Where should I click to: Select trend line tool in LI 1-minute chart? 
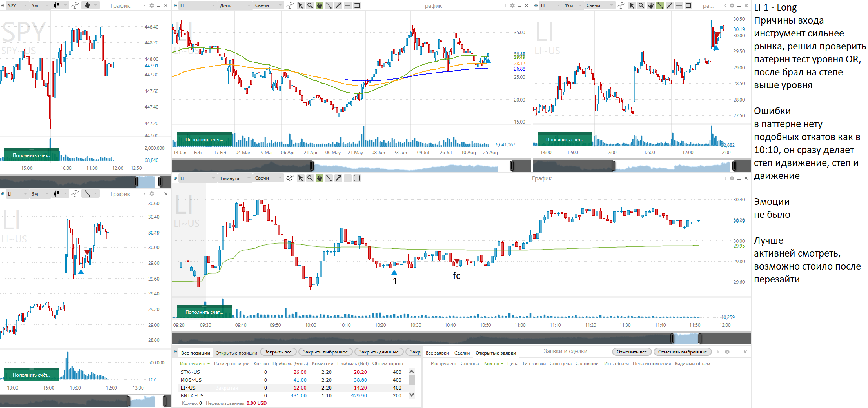click(329, 178)
